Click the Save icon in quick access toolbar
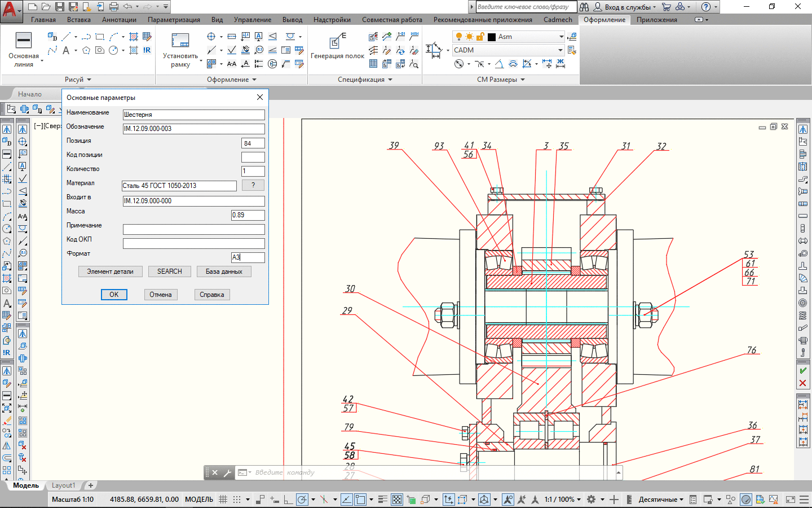This screenshot has height=508, width=812. point(60,7)
